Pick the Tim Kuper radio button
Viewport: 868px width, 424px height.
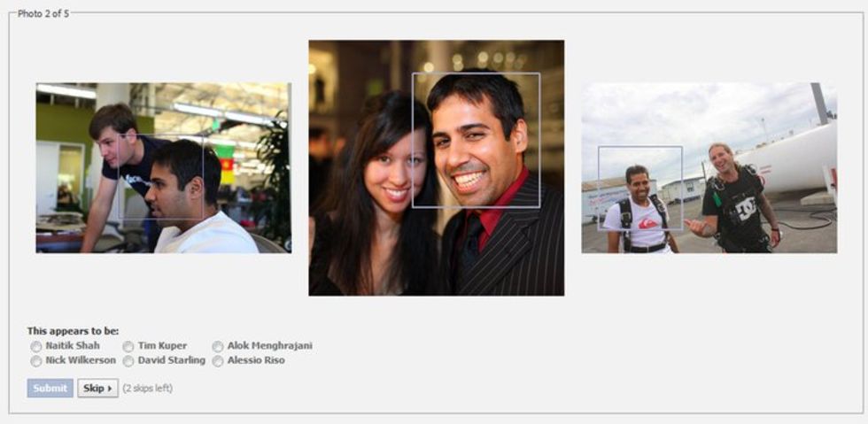click(128, 346)
